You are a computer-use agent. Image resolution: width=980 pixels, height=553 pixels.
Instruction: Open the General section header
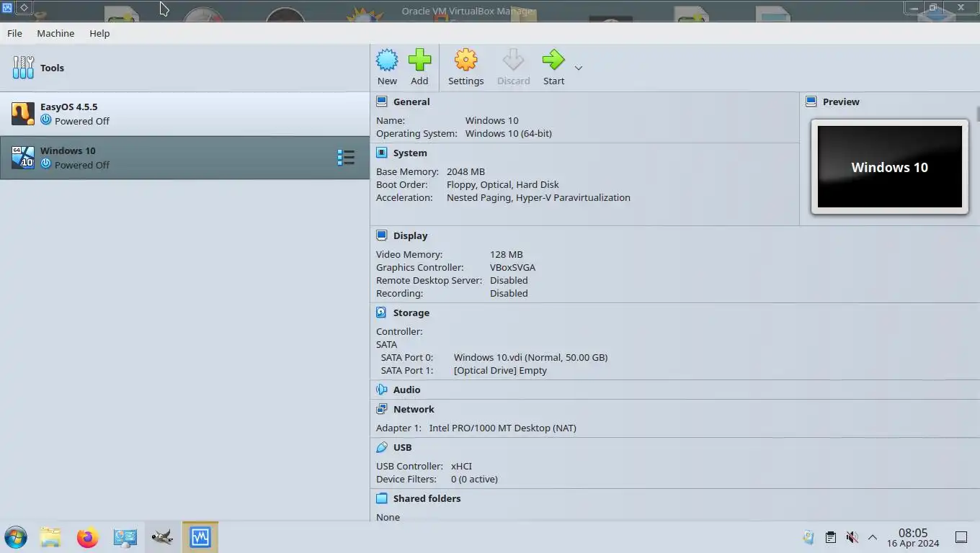click(411, 102)
